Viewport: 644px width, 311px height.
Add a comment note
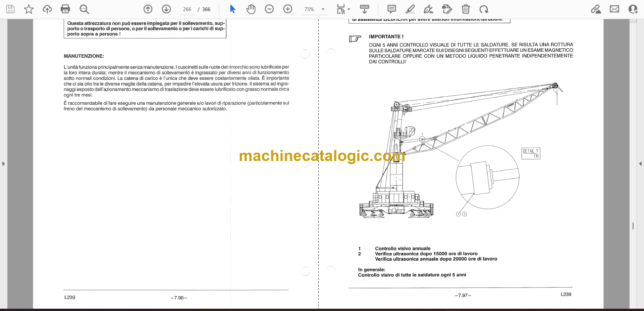pyautogui.click(x=391, y=9)
